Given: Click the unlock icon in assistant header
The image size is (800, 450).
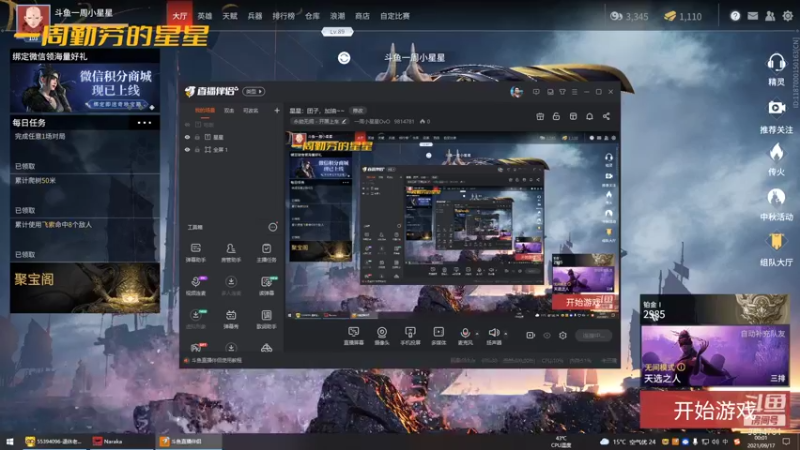Looking at the screenshot, I should coord(556,116).
